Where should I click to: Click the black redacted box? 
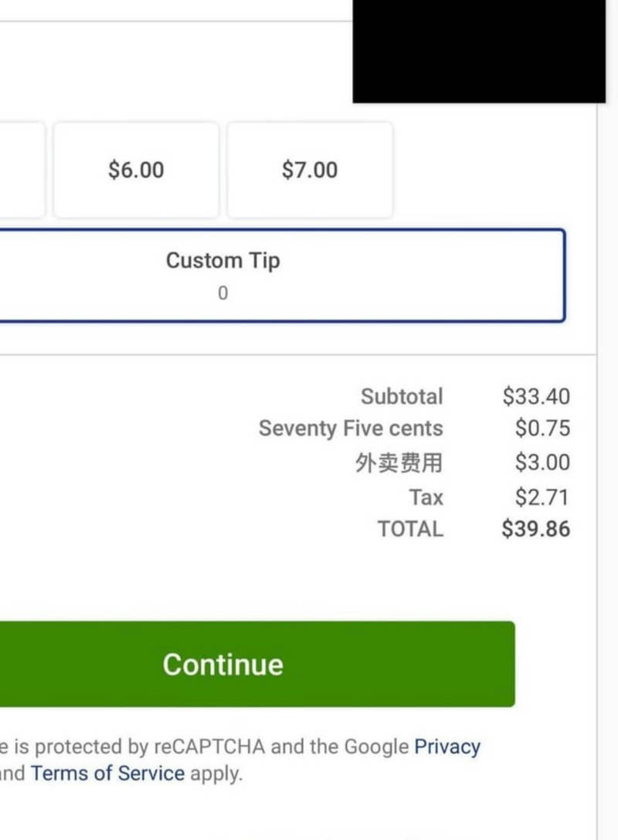click(479, 52)
